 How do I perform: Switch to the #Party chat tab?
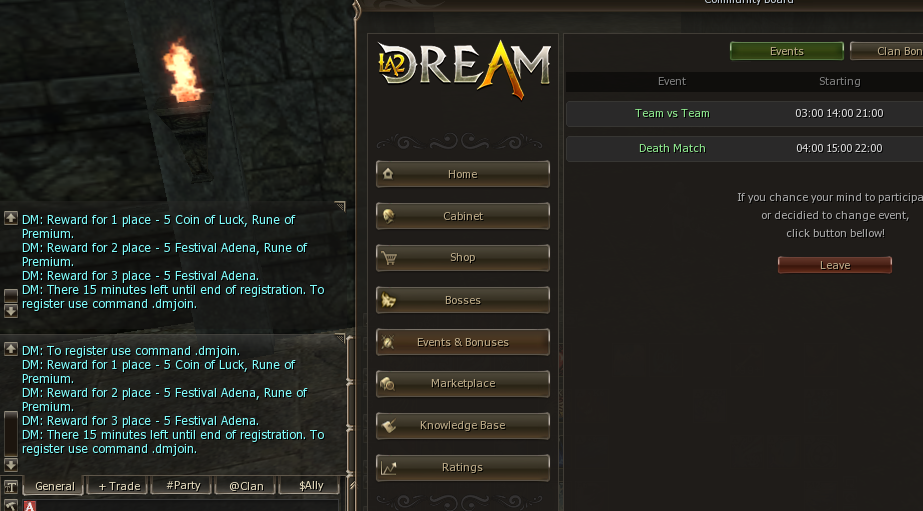(x=183, y=486)
